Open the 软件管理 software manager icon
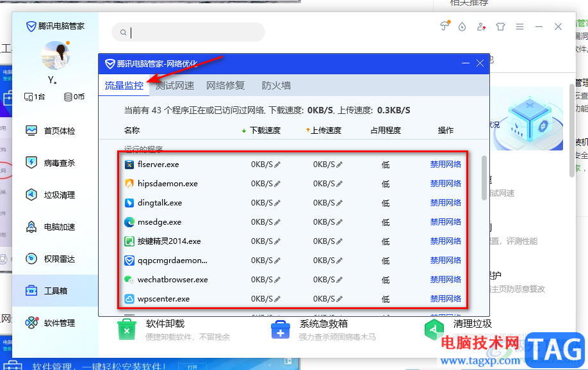588x370 pixels. click(x=31, y=323)
